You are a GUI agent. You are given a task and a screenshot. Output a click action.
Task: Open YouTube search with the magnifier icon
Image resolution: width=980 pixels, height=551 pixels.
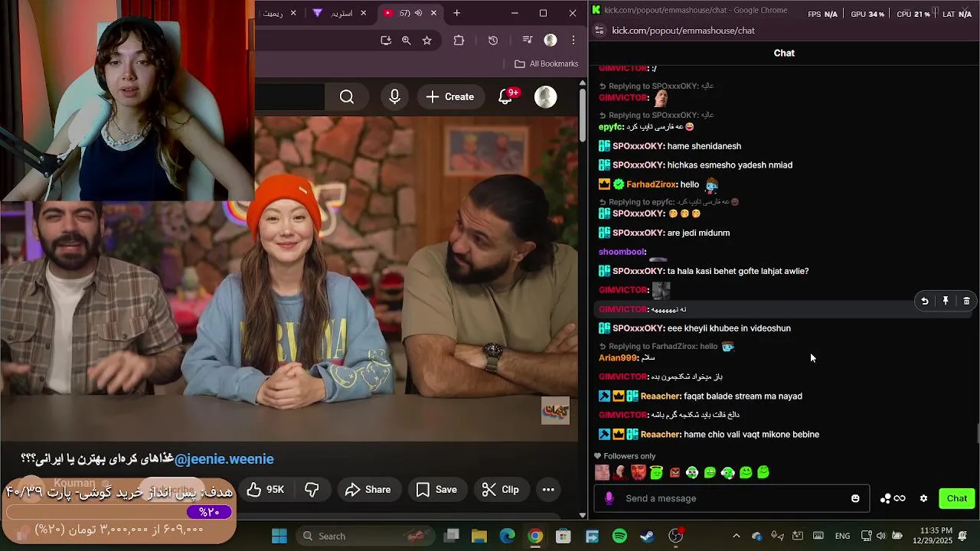347,96
